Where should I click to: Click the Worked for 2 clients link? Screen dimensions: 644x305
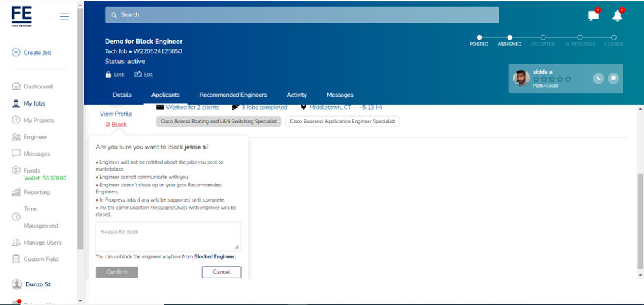tap(193, 108)
